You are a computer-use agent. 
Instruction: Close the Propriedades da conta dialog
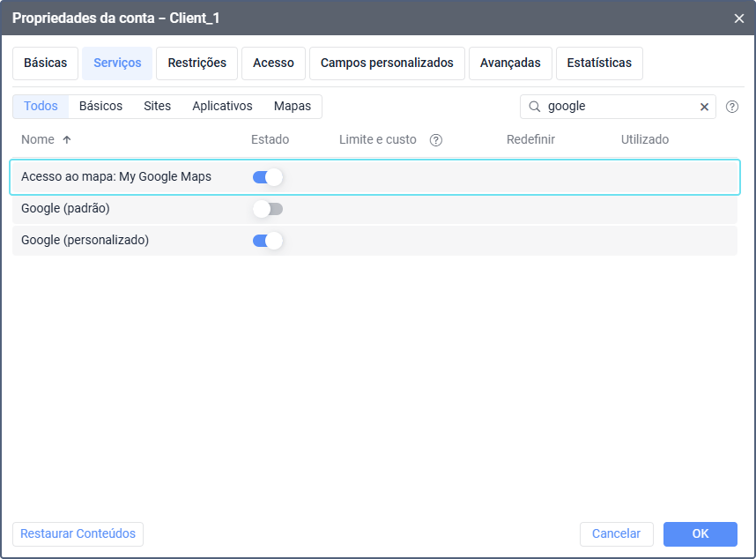[x=738, y=19]
